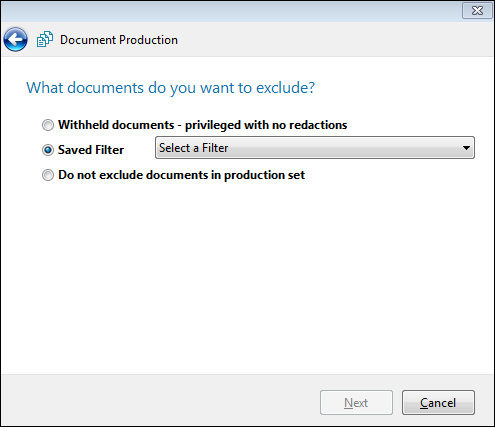495x427 pixels.
Task: Enable Do not exclude documents radio option
Action: 48,175
